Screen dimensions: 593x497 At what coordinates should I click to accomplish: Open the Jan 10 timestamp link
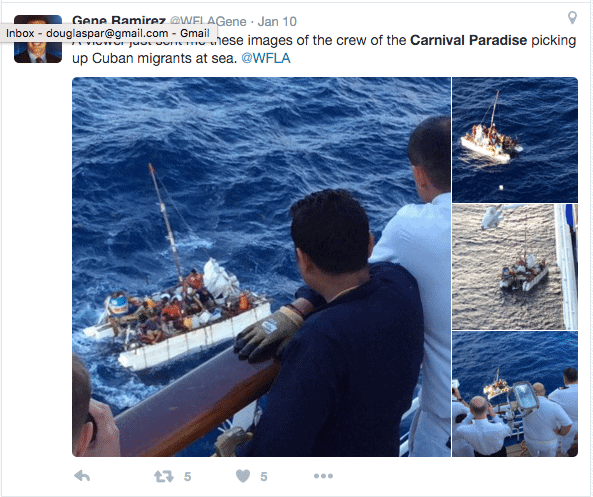[x=277, y=21]
